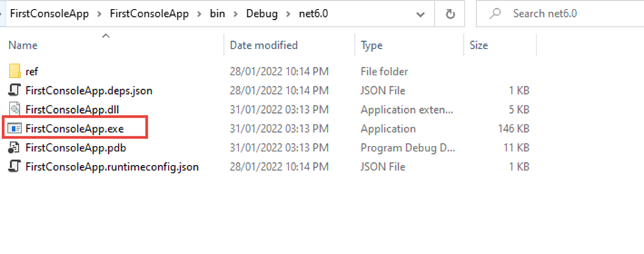Select the FirstConsoleApp.dll file icon
This screenshot has width=644, height=254.
14,110
